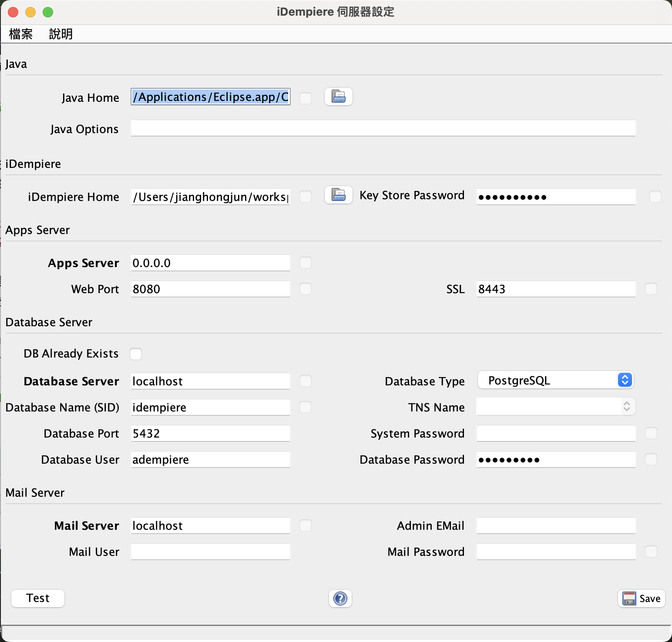Click the Apps Server field showing 0.0.0.0

211,263
